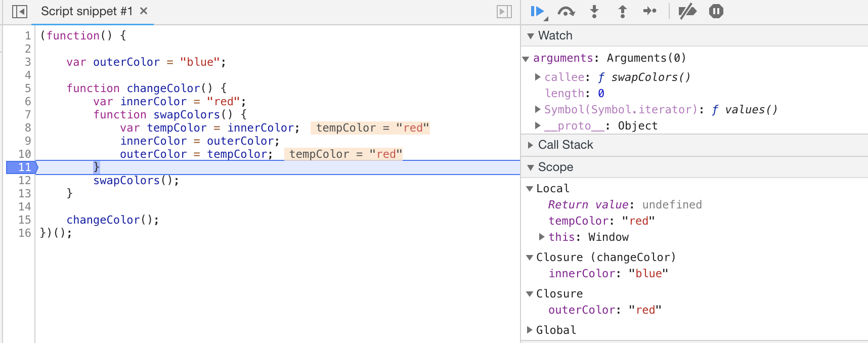Select the innerColor: "blue" closure variable
Image resolution: width=868 pixels, height=343 pixels.
click(609, 273)
